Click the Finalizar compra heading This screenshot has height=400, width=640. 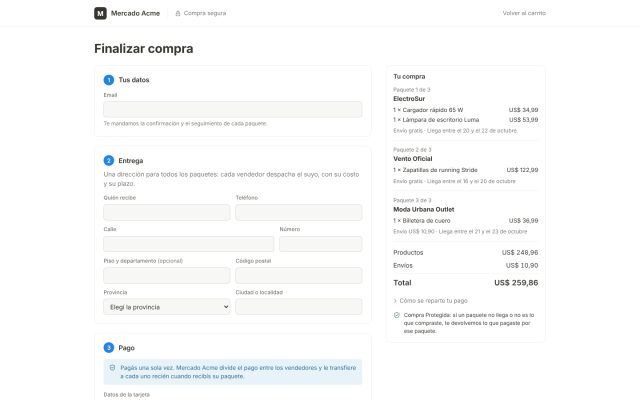[144, 49]
